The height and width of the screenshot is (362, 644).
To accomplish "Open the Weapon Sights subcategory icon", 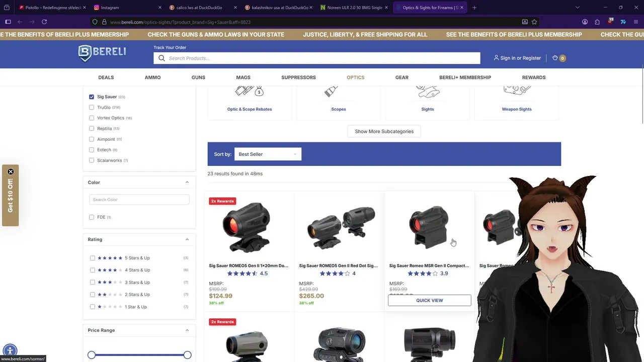I will pos(517,90).
